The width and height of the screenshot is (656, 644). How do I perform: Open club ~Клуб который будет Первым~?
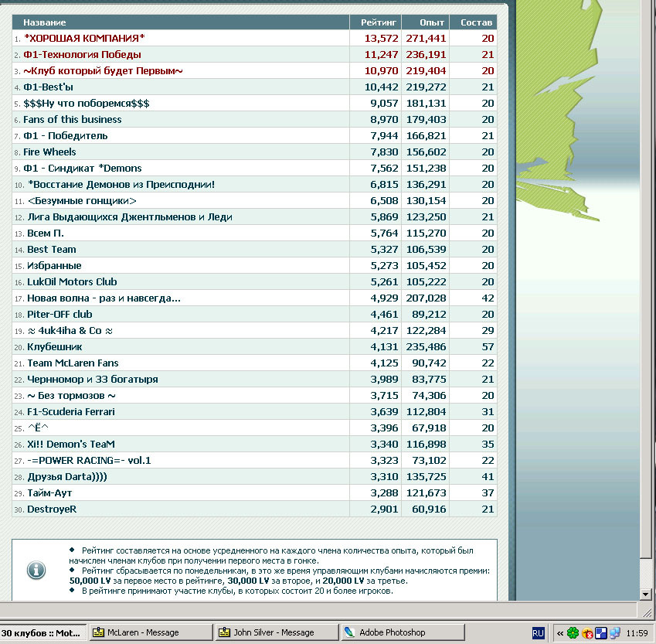[x=103, y=71]
